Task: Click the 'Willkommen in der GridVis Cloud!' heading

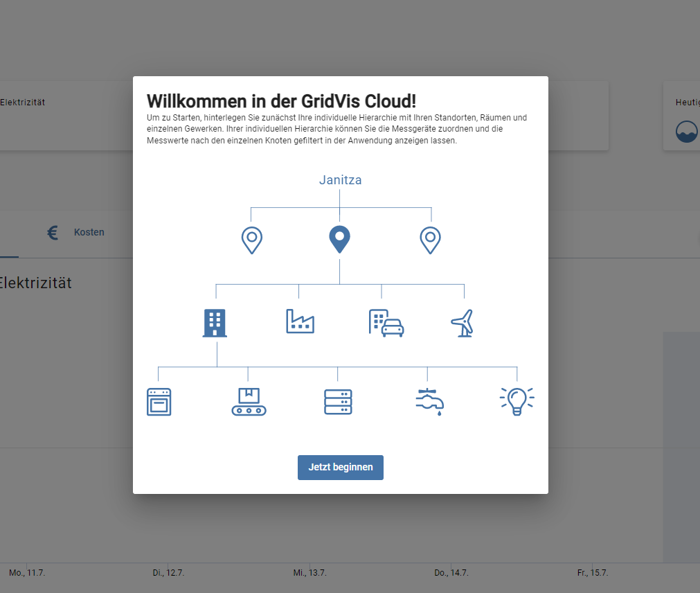Action: [281, 100]
